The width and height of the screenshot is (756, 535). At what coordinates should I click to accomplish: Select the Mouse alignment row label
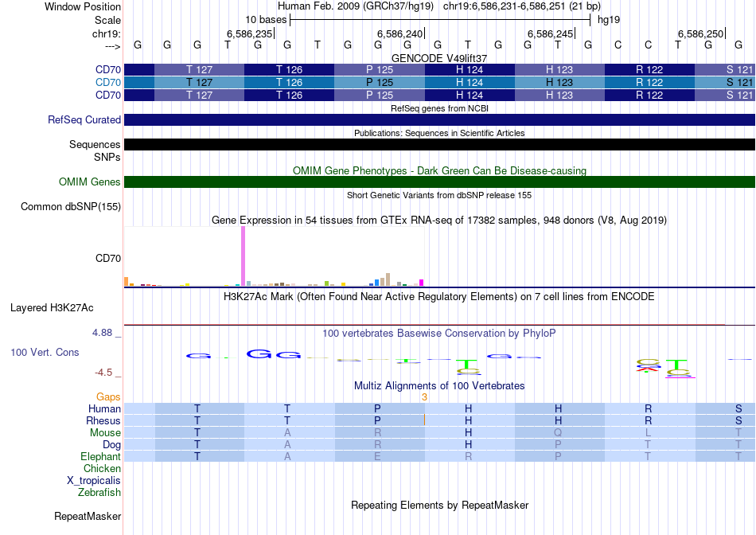pyautogui.click(x=105, y=433)
